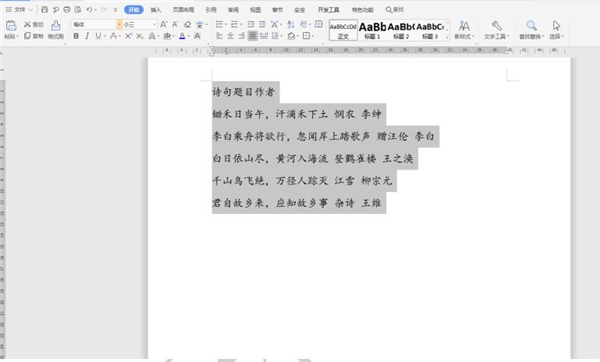This screenshot has height=362, width=600.
Task: Cut the selected text (剪切)
Action: pyautogui.click(x=34, y=24)
